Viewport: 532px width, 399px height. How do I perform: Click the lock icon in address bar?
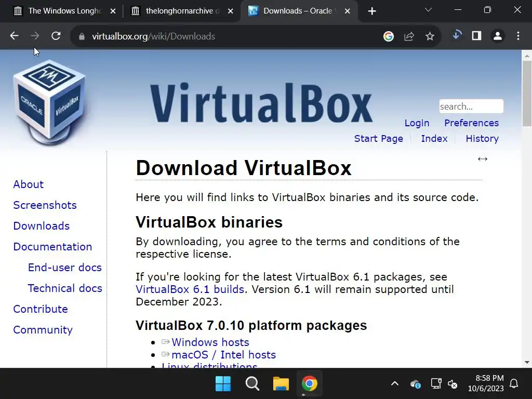[82, 36]
